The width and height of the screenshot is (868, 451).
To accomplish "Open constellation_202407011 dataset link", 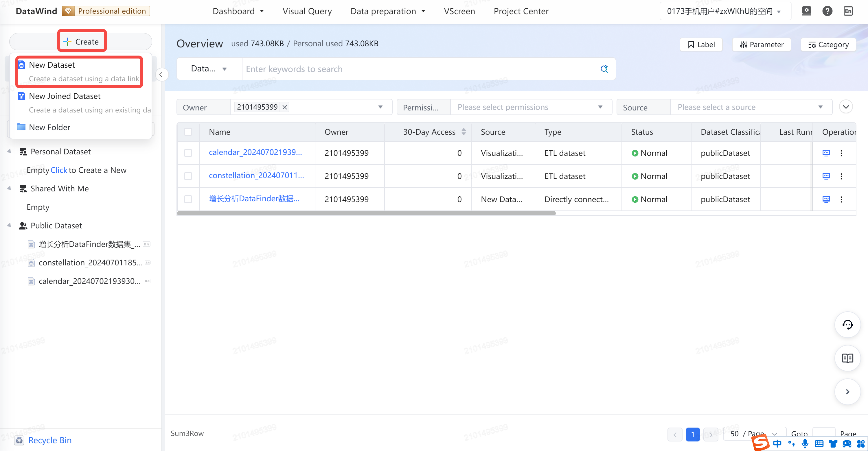I will click(x=256, y=175).
